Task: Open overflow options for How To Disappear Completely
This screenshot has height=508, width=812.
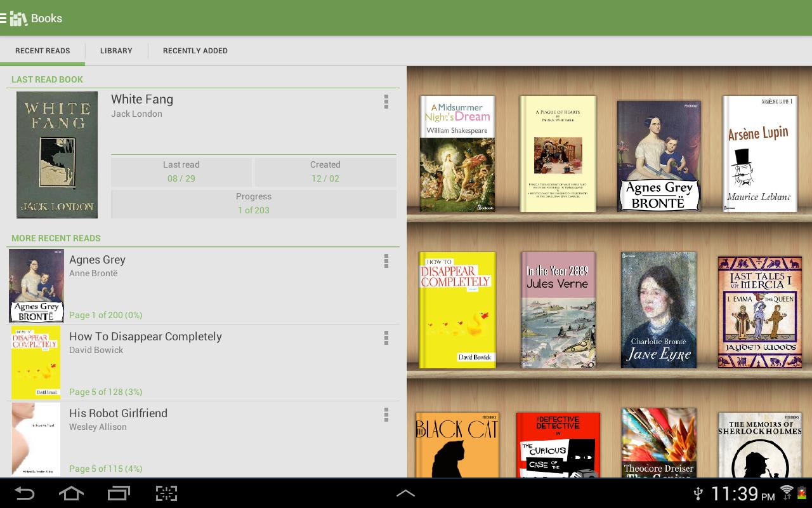Action: (x=386, y=338)
